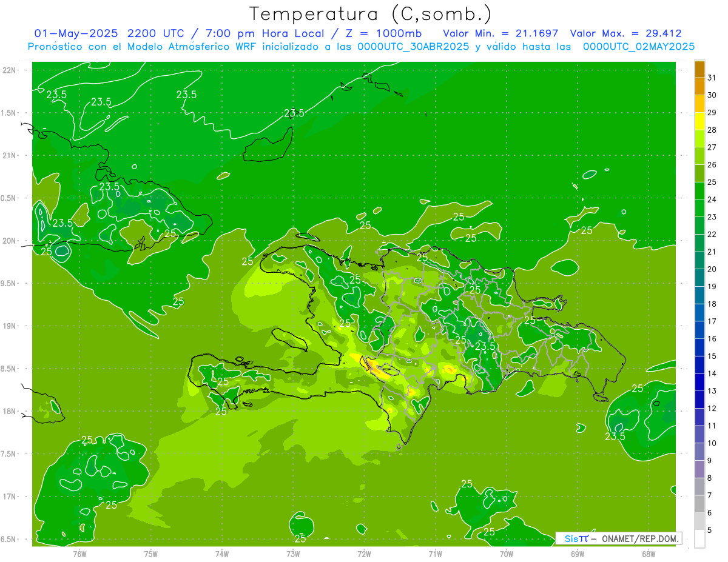
Task: Click the '71W' longitude axis label
Action: pos(435,554)
